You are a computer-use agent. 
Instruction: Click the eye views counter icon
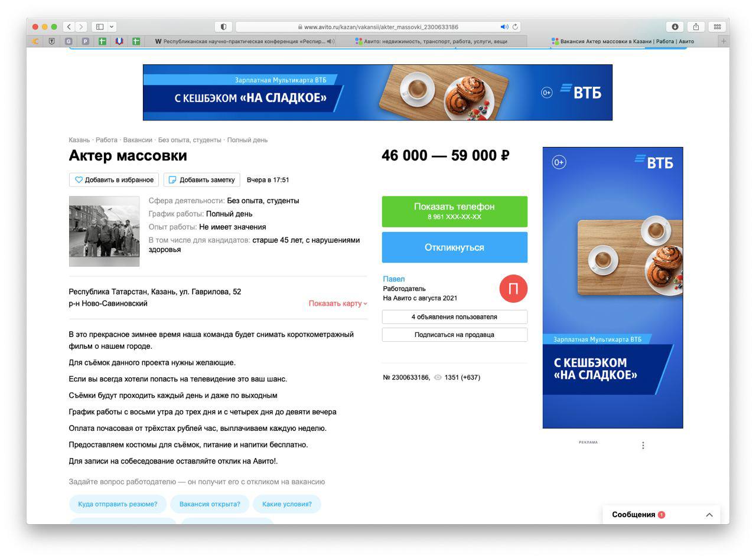click(438, 377)
